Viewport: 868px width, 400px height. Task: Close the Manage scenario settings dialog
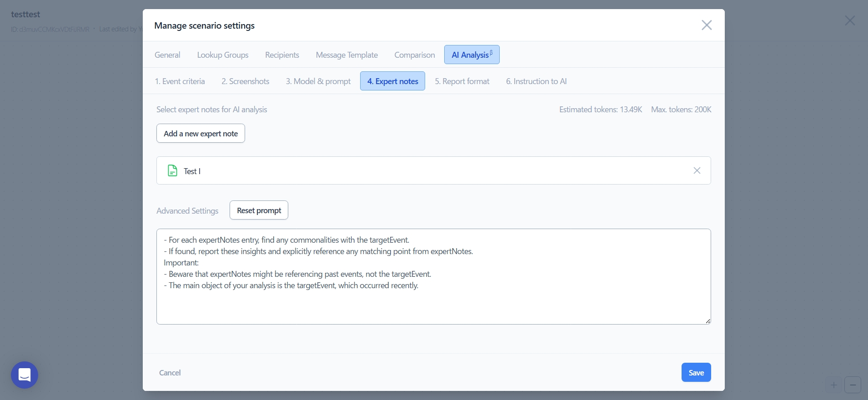706,25
